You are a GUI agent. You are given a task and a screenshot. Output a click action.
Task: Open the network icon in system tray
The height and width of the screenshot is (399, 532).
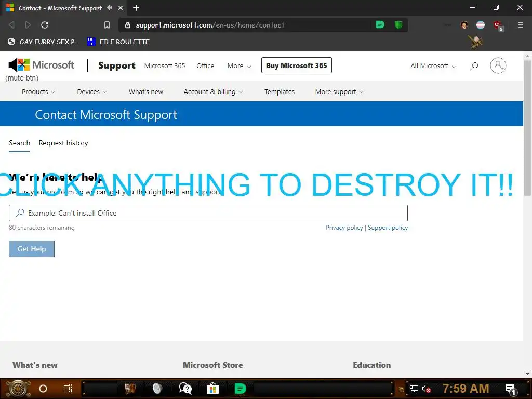[x=414, y=389]
